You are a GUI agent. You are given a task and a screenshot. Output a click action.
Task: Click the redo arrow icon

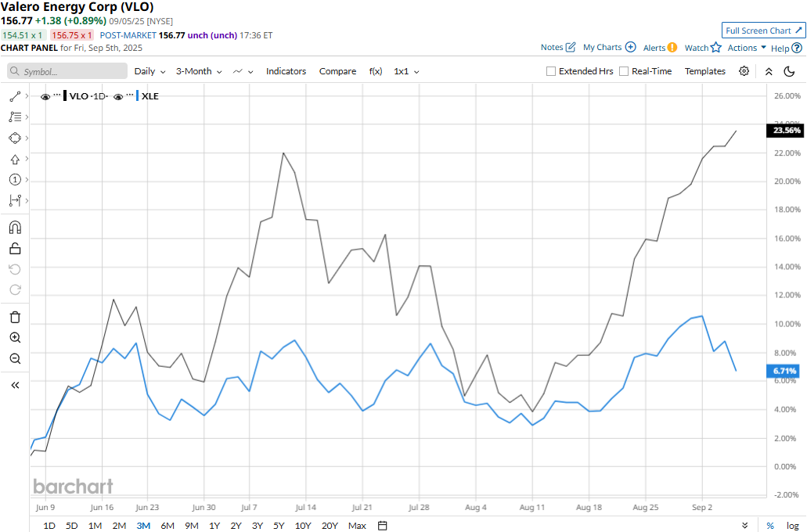(15, 289)
